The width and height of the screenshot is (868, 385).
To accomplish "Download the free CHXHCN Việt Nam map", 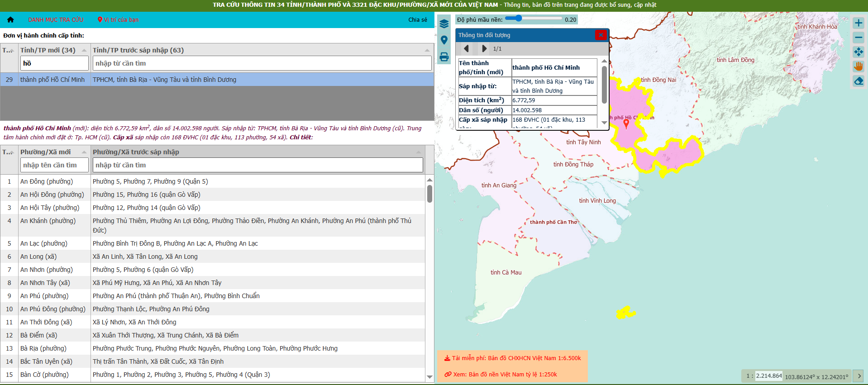I will pyautogui.click(x=512, y=358).
